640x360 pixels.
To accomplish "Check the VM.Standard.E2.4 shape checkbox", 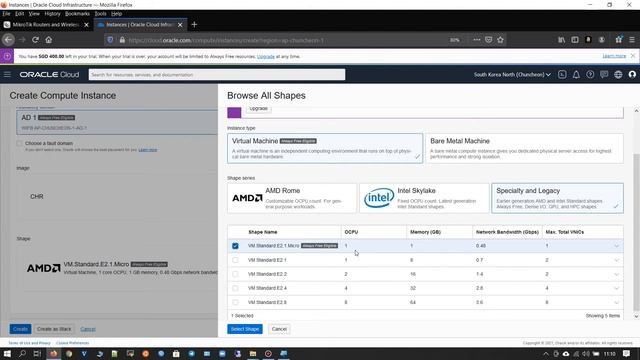I will tap(235, 288).
